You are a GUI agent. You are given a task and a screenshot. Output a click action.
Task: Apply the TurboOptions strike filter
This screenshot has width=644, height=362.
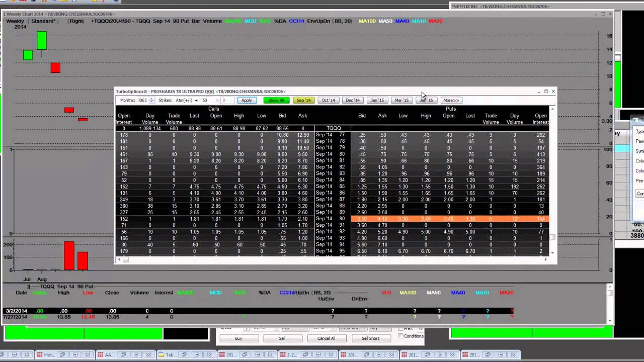tap(247, 100)
